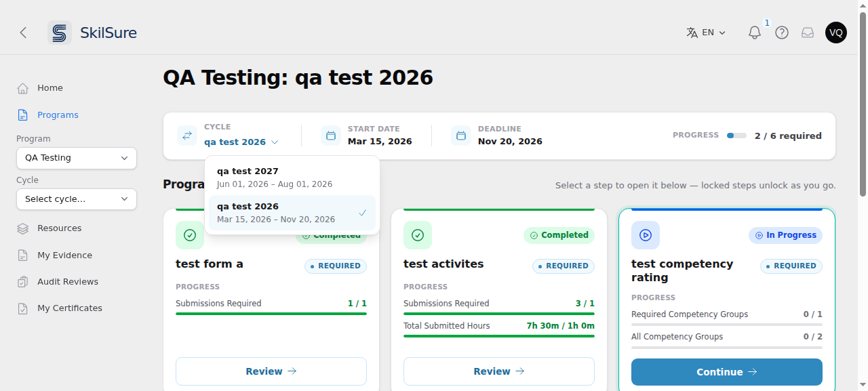Open the notifications bell

click(x=755, y=33)
